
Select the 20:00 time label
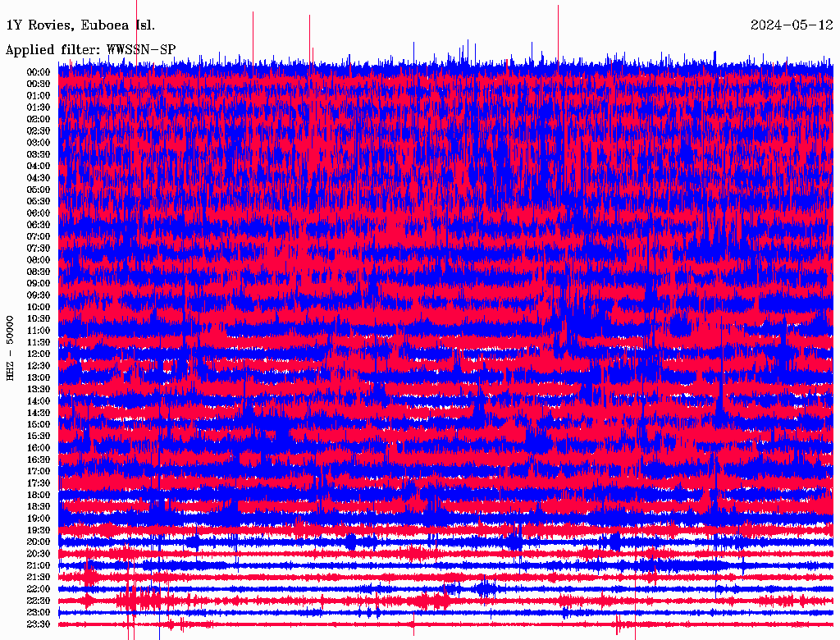(39, 542)
